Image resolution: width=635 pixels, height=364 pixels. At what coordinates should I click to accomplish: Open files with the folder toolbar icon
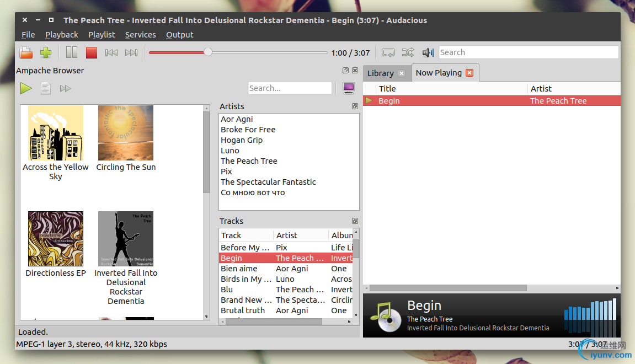pos(26,52)
